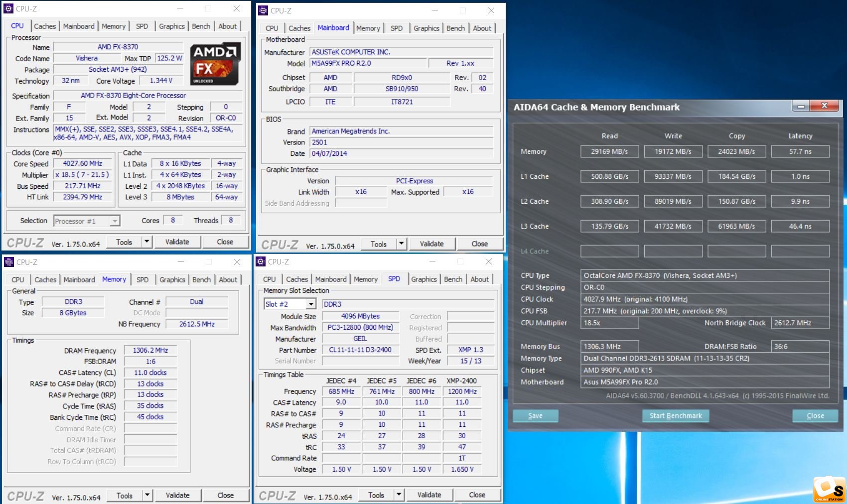Click the Tools button in the CPU window
847x504 pixels.
coord(124,242)
